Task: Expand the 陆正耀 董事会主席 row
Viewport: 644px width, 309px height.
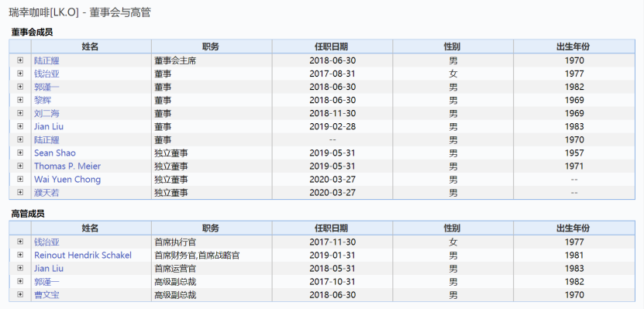Action: (20, 60)
